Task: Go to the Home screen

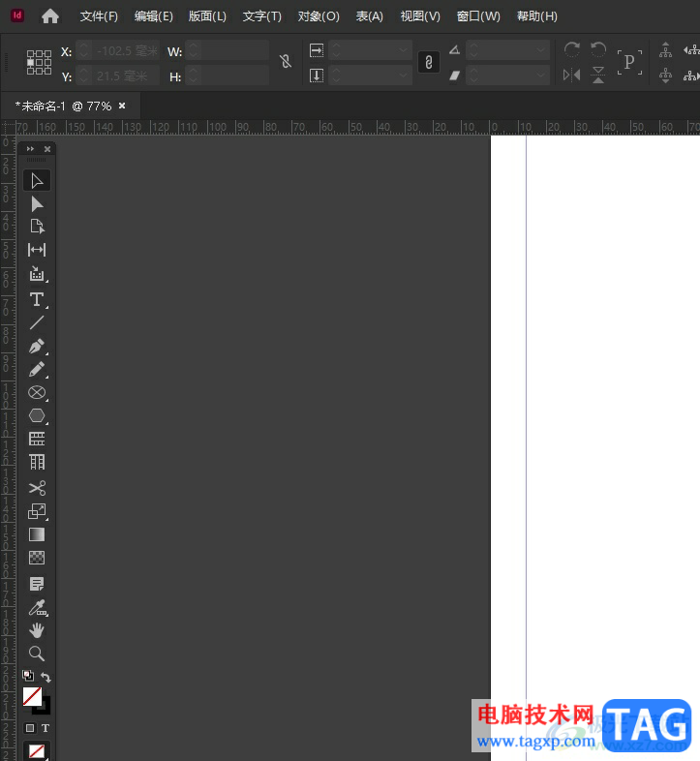Action: click(x=50, y=16)
